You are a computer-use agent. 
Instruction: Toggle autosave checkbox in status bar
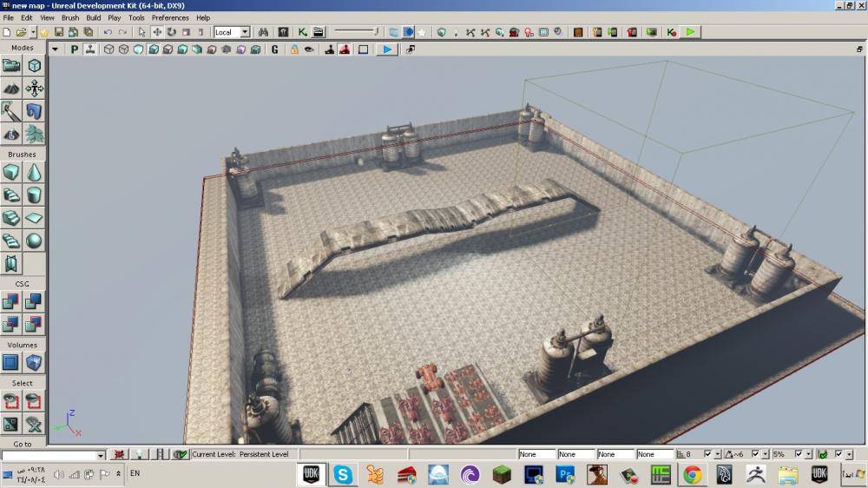coord(838,453)
